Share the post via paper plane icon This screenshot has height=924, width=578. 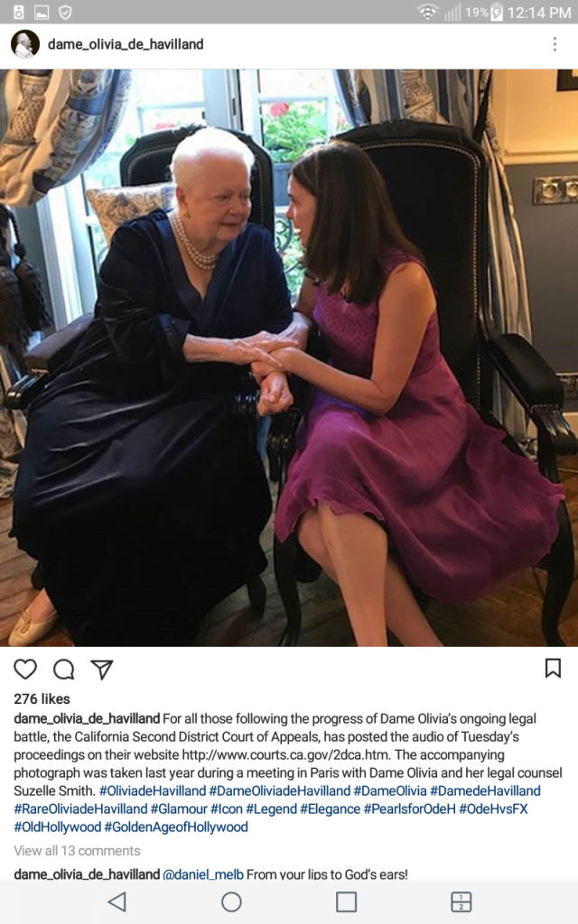tap(101, 670)
